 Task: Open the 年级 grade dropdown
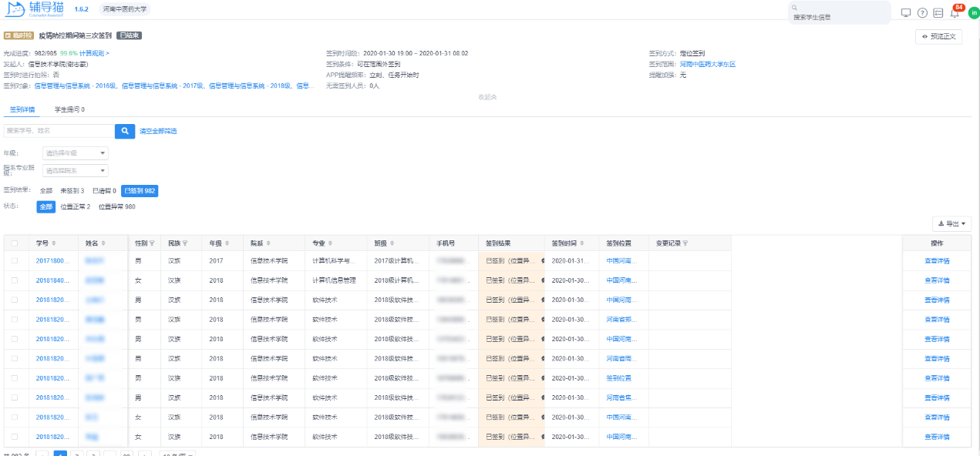point(76,153)
